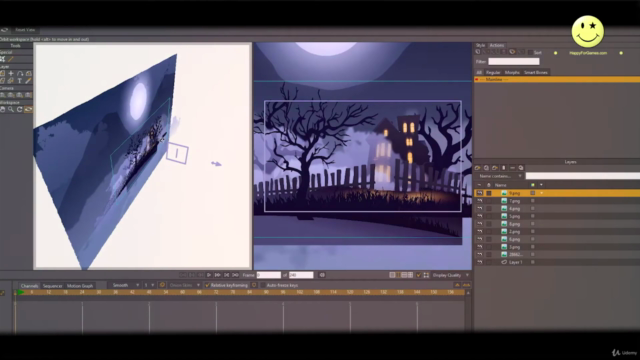Image resolution: width=640 pixels, height=360 pixels.
Task: Choose the four-pane view layout icon
Action: pos(410,275)
